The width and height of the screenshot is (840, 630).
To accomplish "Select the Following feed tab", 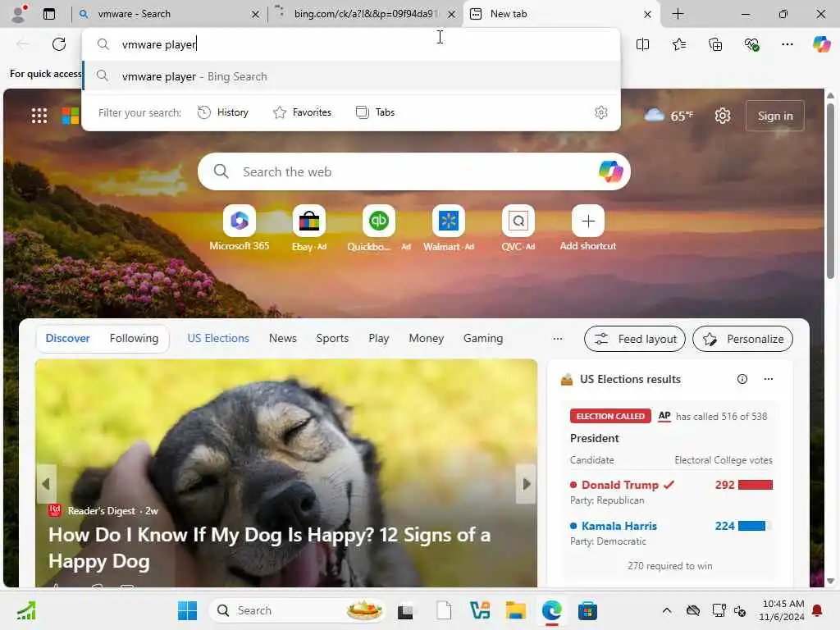I will click(134, 339).
